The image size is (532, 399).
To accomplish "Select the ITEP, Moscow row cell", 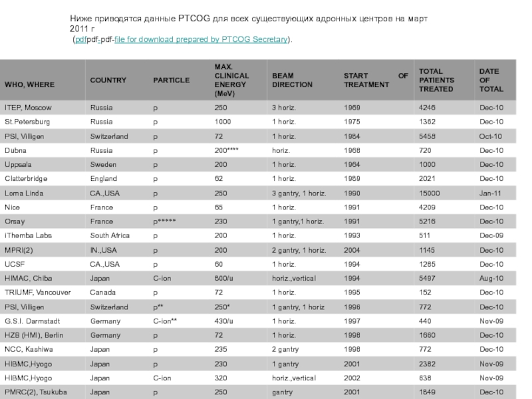I will click(x=28, y=108).
